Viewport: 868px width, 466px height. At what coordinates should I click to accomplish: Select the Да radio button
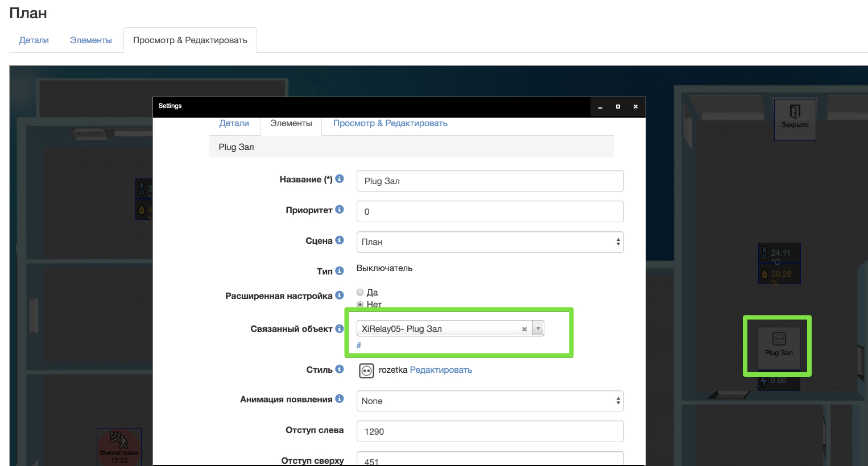coord(360,292)
